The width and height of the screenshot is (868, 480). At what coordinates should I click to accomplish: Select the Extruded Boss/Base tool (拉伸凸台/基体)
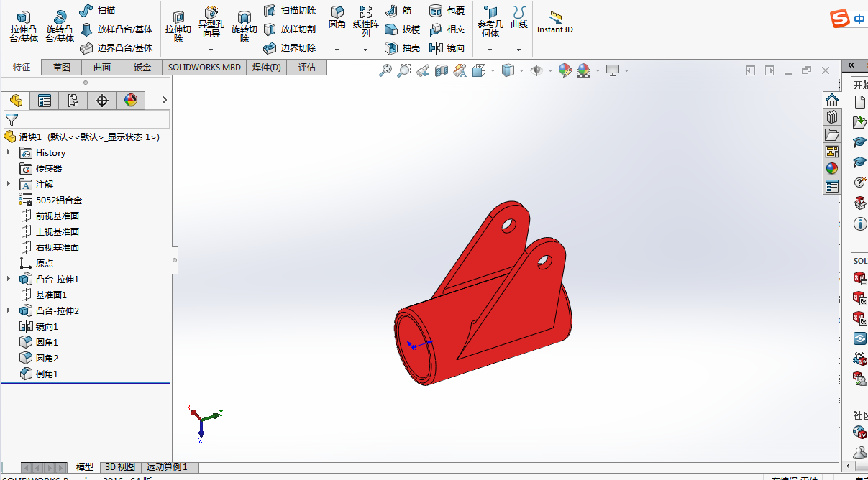tap(24, 26)
